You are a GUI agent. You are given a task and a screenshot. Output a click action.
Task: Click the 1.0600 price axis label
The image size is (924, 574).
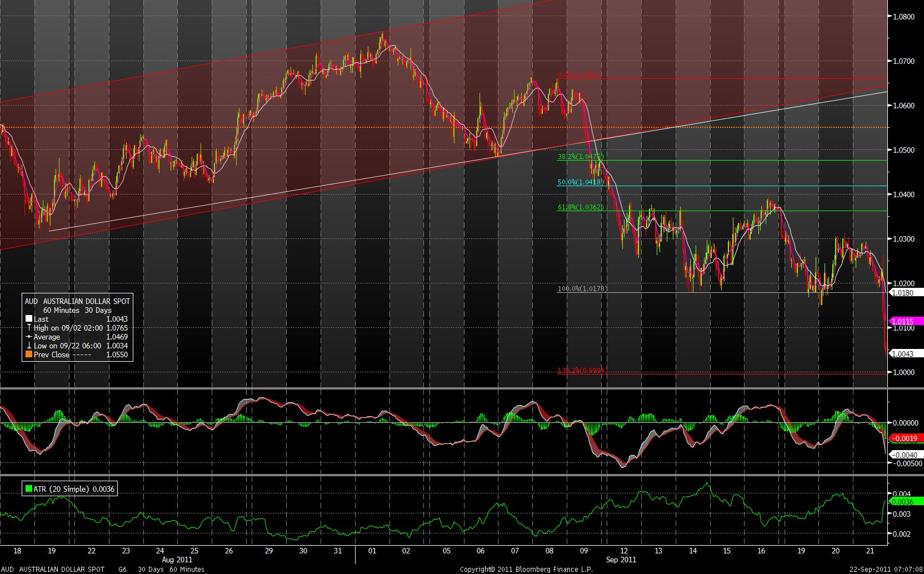tap(903, 106)
